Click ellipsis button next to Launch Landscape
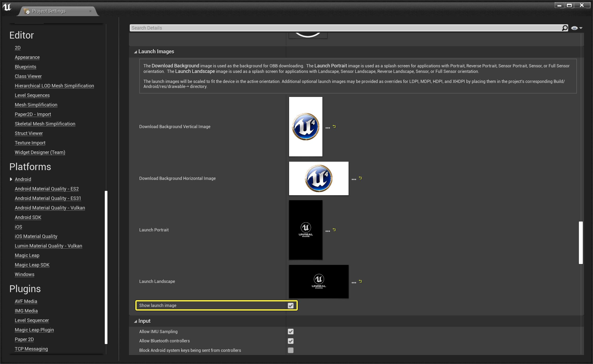 click(354, 282)
